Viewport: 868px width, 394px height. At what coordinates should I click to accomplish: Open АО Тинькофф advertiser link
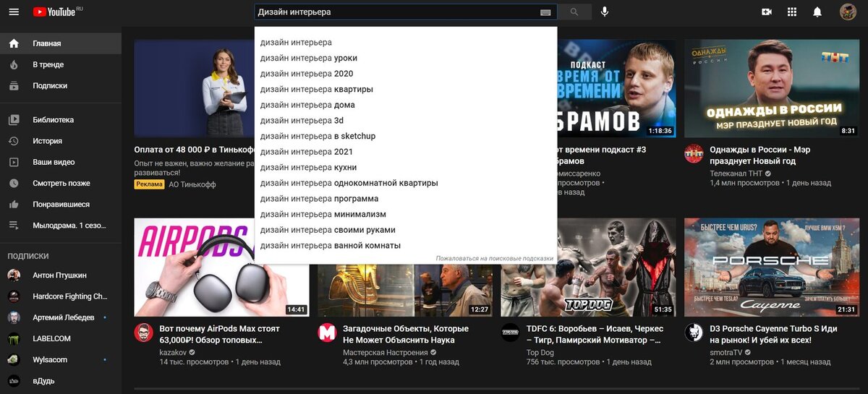[x=192, y=184]
